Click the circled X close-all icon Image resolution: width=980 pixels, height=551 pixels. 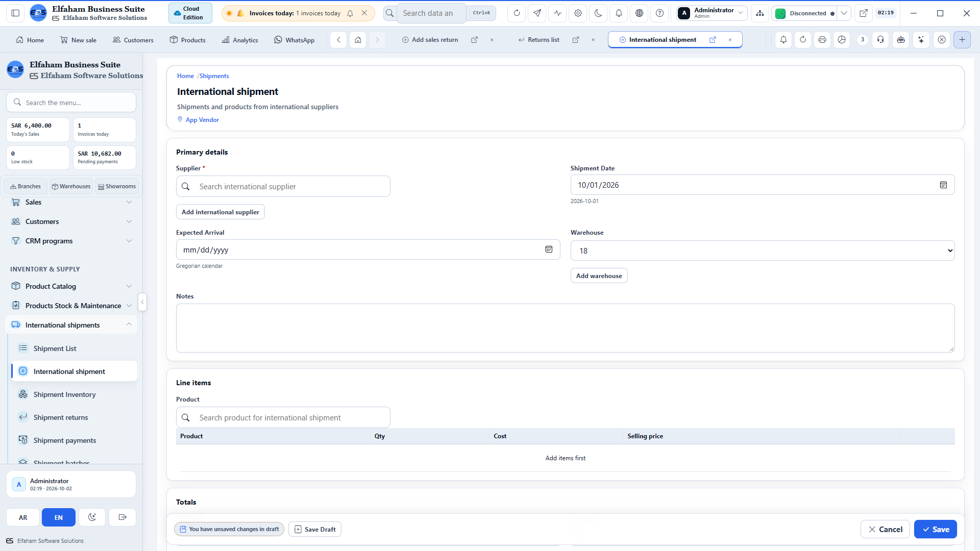point(942,40)
